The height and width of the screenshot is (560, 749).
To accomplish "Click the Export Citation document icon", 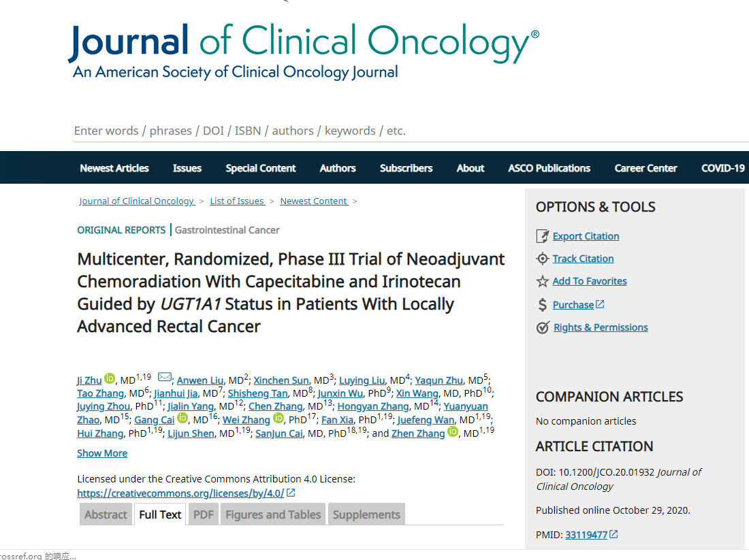I will coord(542,236).
